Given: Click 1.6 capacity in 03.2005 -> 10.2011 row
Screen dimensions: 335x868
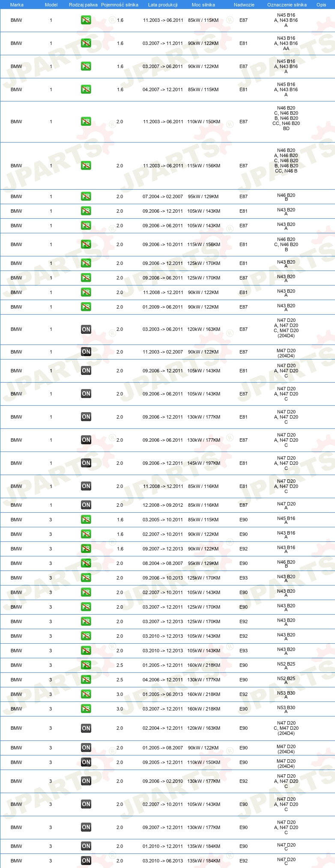Looking at the screenshot, I should click(120, 520).
